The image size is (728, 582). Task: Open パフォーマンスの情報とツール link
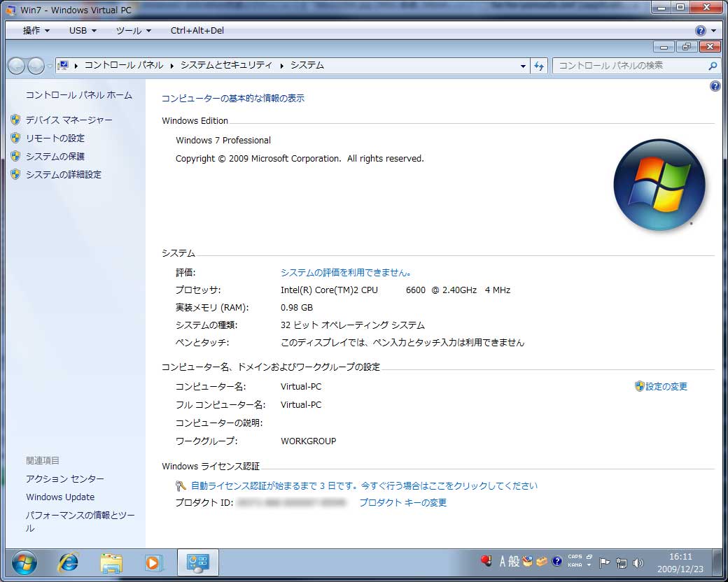(80, 522)
